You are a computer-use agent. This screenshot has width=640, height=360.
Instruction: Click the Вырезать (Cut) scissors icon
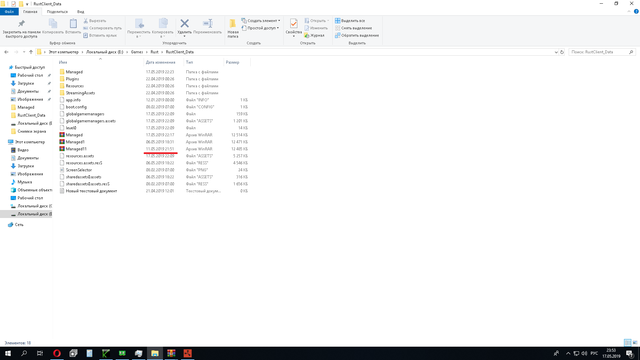tap(86, 20)
